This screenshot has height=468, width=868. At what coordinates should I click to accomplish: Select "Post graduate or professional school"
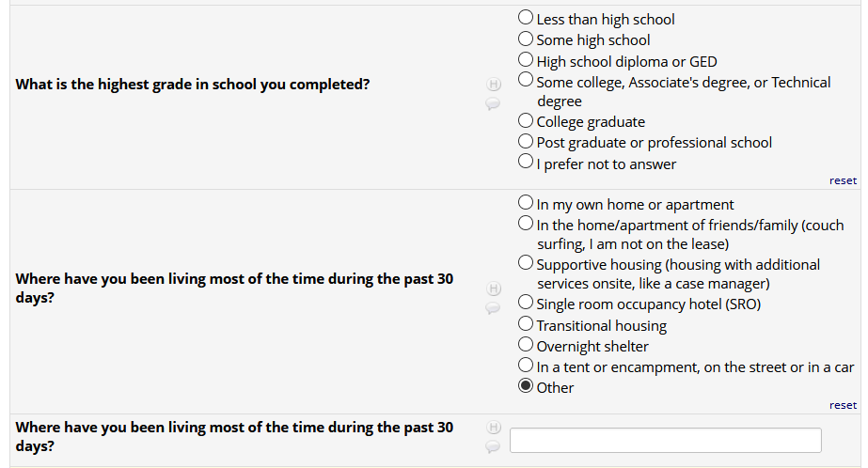[x=526, y=141]
